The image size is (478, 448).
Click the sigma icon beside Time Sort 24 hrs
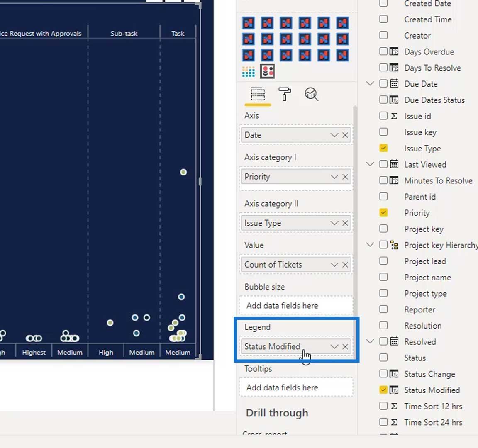pos(394,422)
